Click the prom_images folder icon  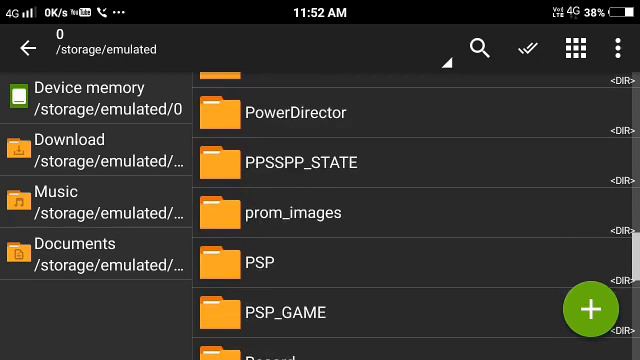220,213
